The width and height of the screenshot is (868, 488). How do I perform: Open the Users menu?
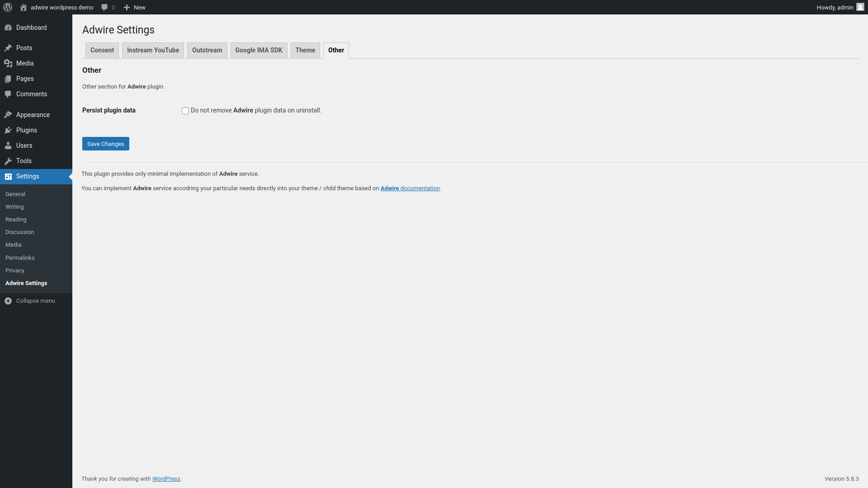[24, 145]
